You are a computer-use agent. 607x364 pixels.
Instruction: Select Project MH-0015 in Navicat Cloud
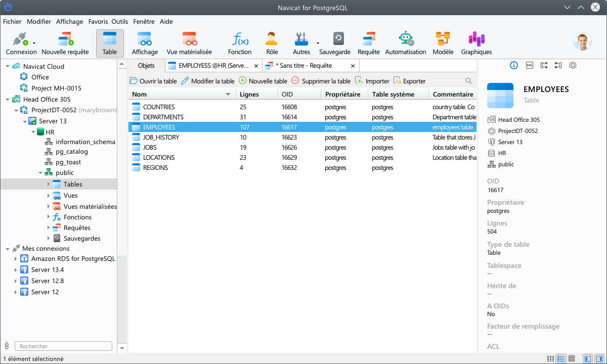56,88
